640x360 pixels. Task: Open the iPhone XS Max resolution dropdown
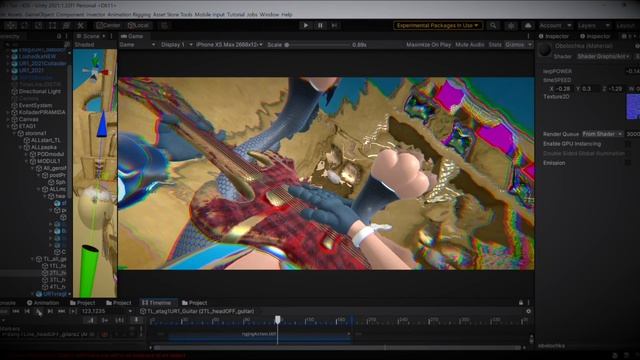click(x=229, y=44)
